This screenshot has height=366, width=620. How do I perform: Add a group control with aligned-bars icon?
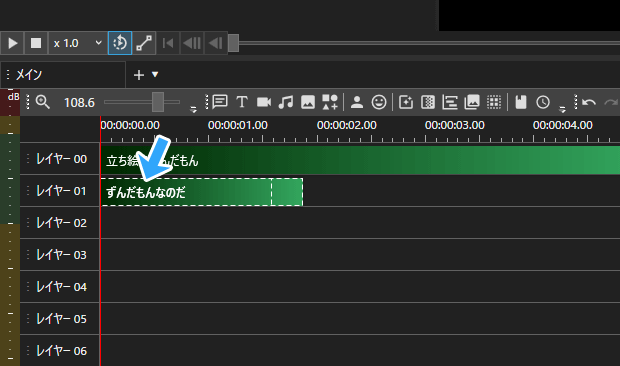point(450,102)
